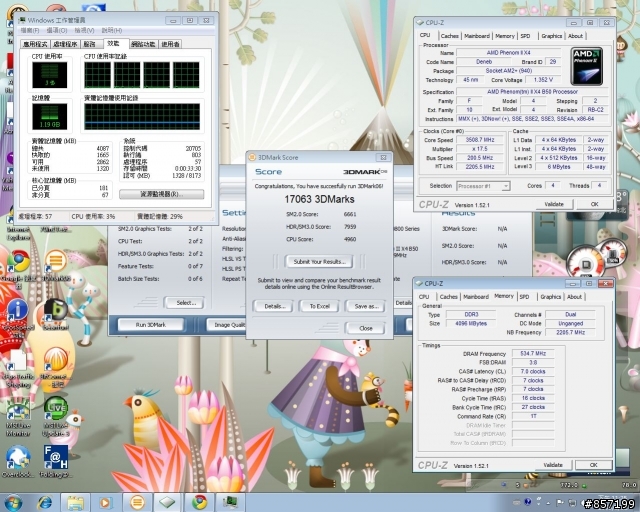The height and width of the screenshot is (512, 640).
Task: Open the network tray icon
Action: [572, 503]
